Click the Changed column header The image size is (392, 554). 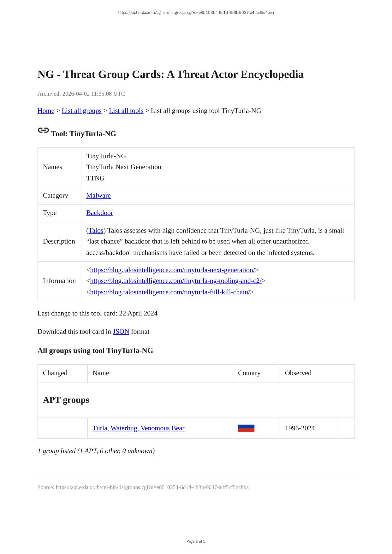tap(55, 373)
